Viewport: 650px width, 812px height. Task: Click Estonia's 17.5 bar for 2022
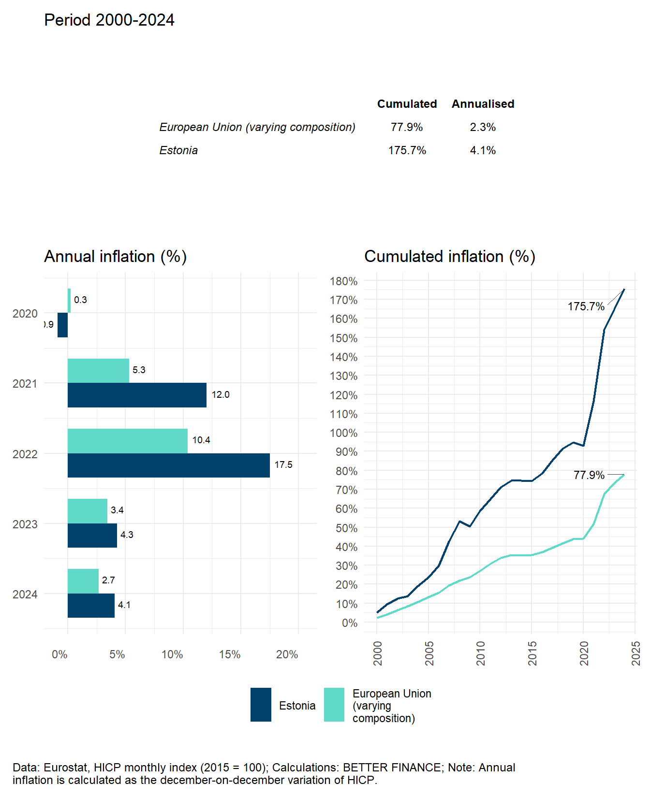click(168, 465)
